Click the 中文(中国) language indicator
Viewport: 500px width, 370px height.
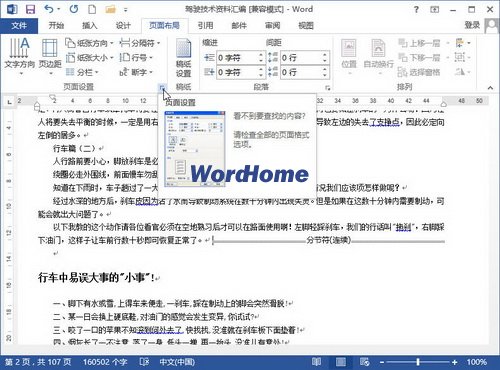(177, 362)
